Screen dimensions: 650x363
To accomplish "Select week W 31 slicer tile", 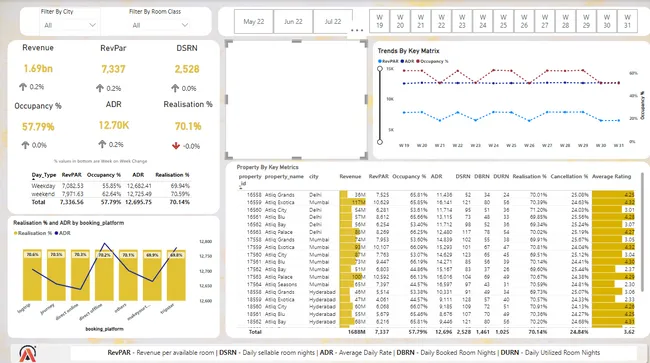I will coord(628,21).
